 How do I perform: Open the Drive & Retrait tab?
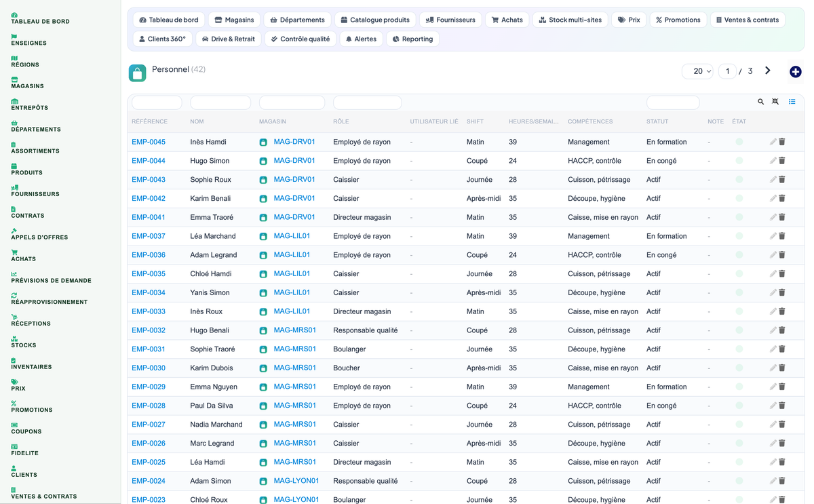pyautogui.click(x=229, y=39)
